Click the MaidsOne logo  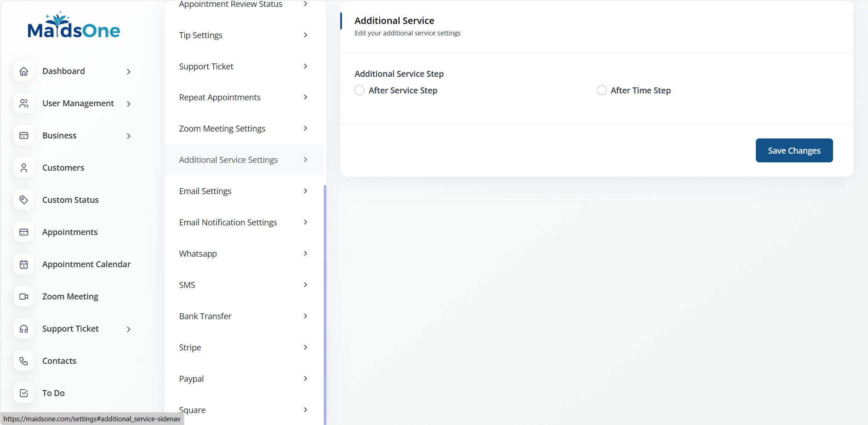click(74, 27)
